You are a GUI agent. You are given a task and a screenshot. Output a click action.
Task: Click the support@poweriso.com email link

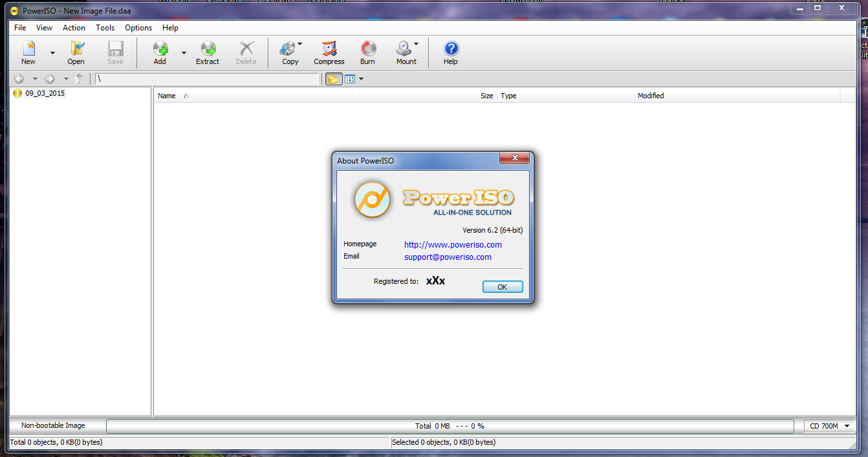point(448,257)
